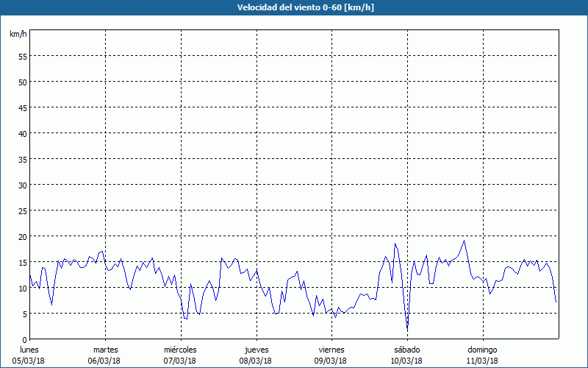This screenshot has height=368, width=588.
Task: Click the chart title Velocidad del viento
Action: [294, 7]
